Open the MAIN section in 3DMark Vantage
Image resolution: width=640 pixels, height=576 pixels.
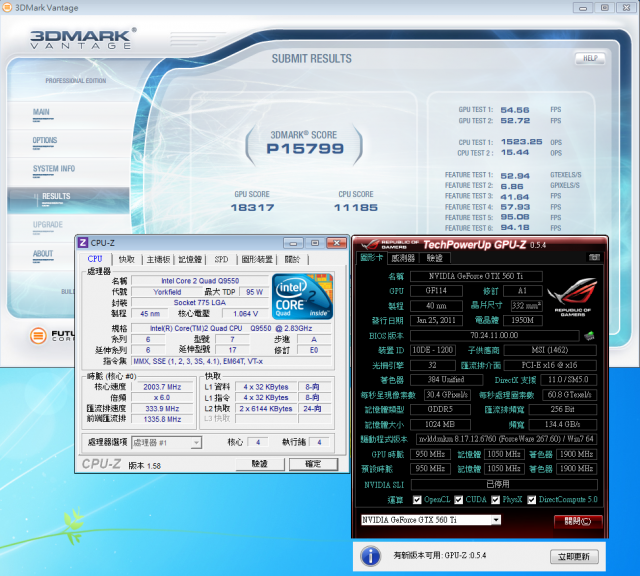coord(41,112)
